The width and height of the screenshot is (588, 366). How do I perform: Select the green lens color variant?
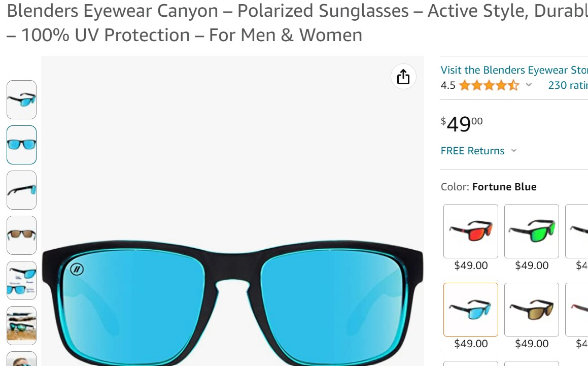point(531,231)
